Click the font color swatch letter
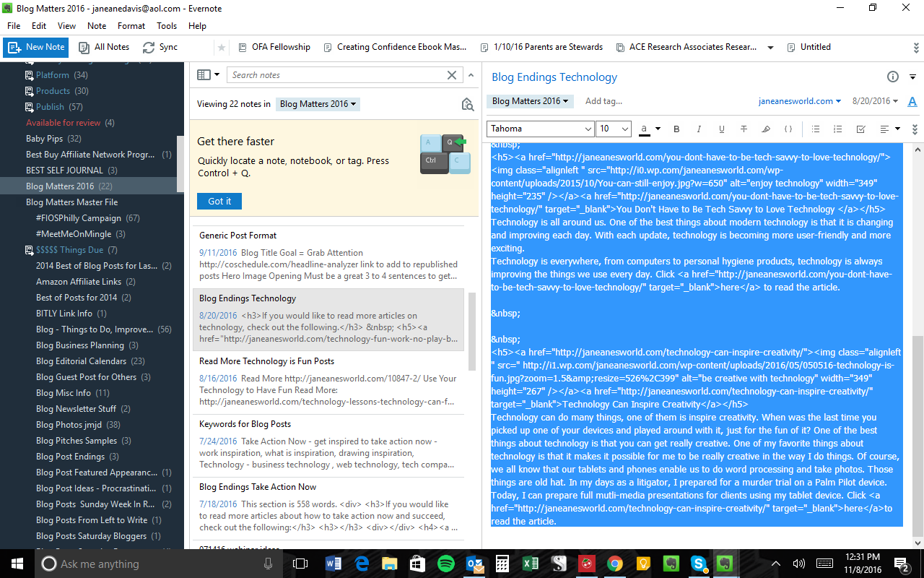The width and height of the screenshot is (924, 578). (644, 129)
